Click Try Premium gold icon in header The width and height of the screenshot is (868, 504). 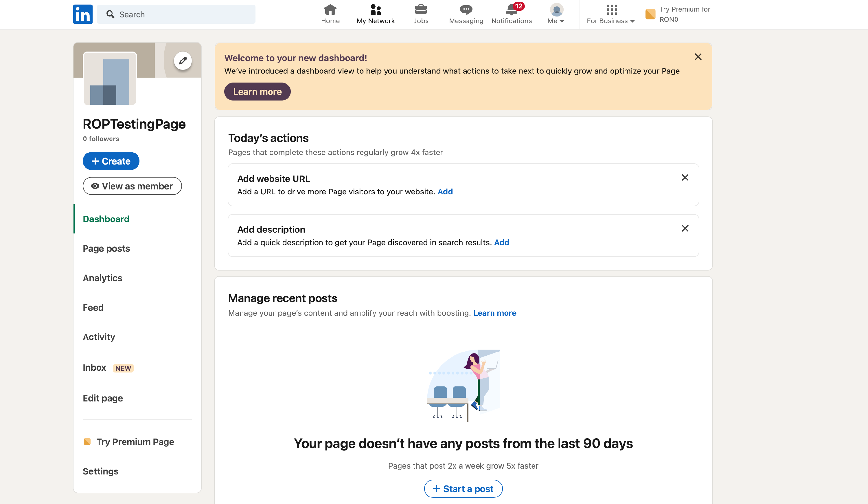[650, 14]
